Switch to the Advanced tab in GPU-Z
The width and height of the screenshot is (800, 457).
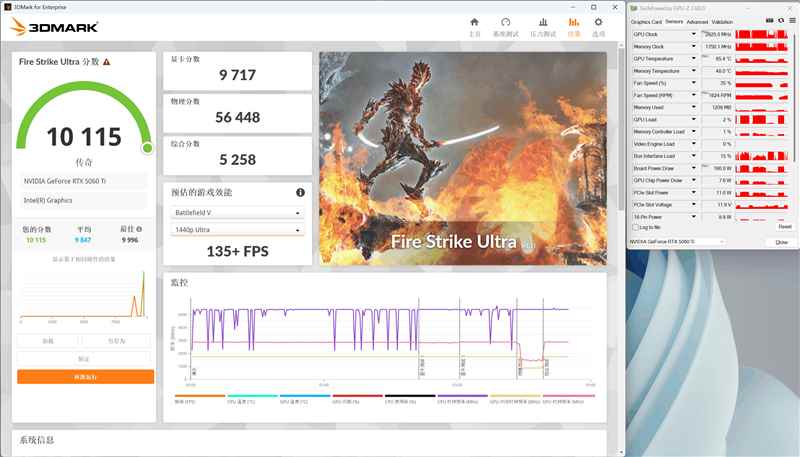(697, 21)
